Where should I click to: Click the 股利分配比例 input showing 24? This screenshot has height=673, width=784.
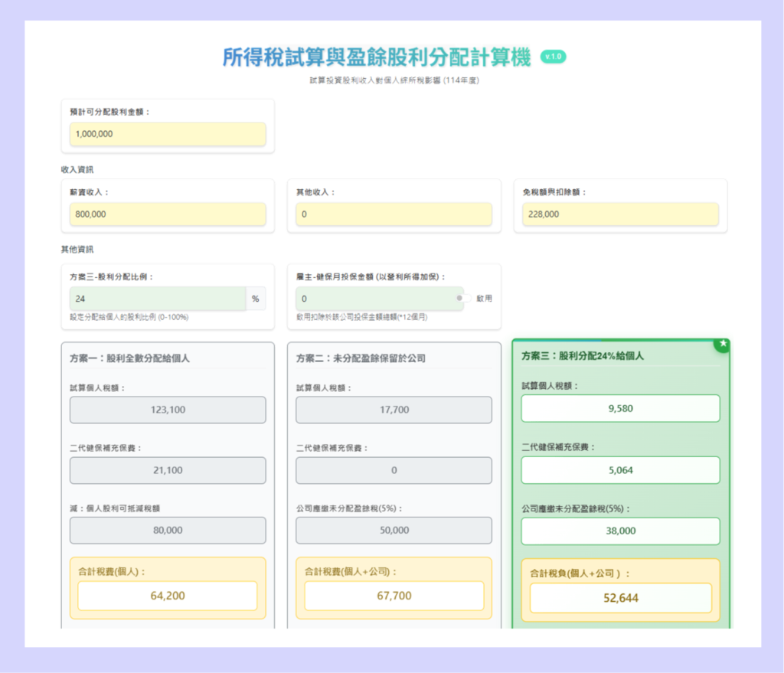[x=158, y=299]
